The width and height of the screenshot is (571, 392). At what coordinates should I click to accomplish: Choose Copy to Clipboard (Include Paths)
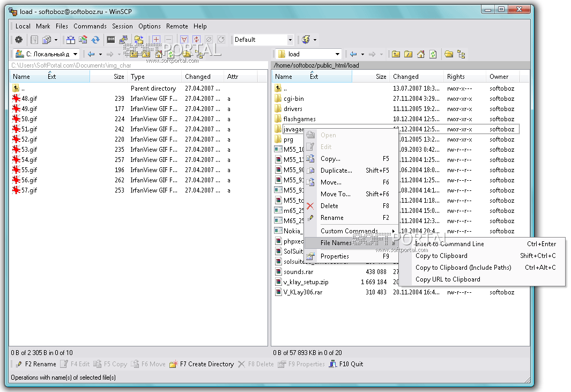pyautogui.click(x=483, y=268)
